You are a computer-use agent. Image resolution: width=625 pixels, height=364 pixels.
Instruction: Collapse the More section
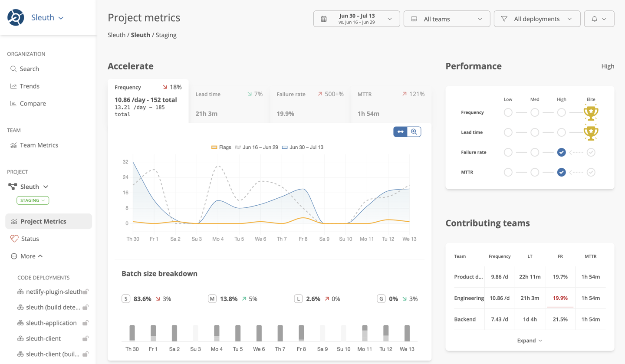click(27, 256)
